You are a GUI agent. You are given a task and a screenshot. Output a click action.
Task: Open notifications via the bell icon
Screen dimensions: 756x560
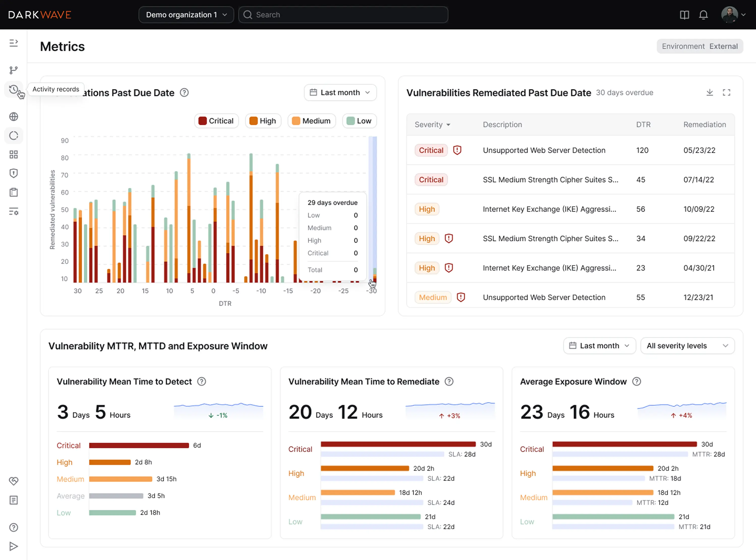pyautogui.click(x=704, y=15)
